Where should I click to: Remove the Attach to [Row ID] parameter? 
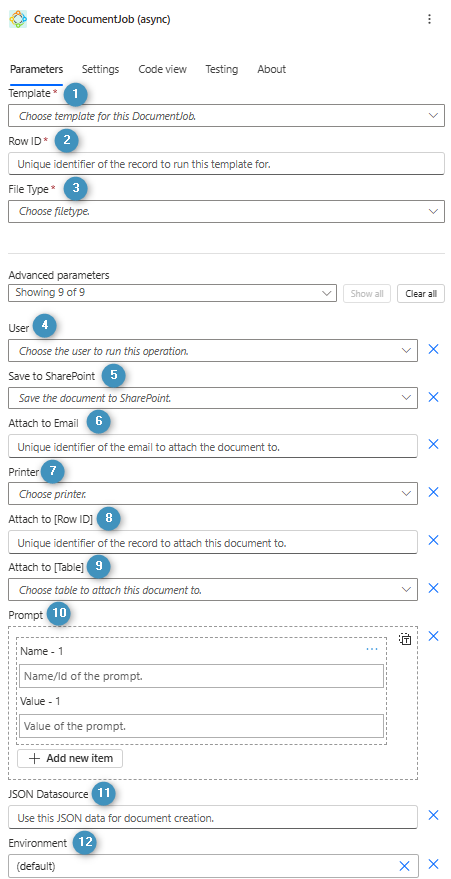(x=433, y=540)
